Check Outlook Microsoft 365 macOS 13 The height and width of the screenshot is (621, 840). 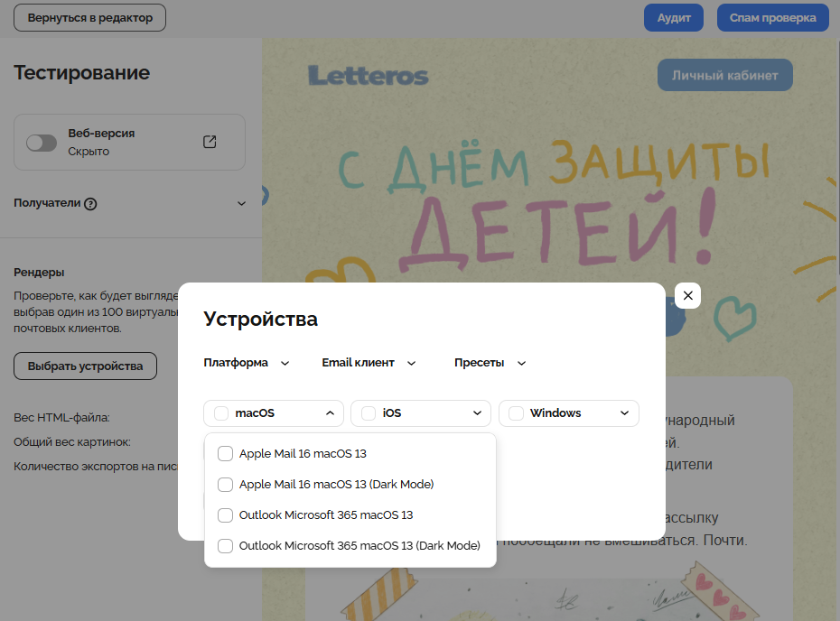pos(226,515)
